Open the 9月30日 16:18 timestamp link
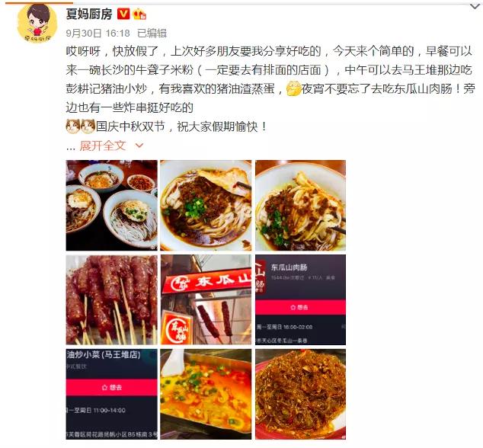The width and height of the screenshot is (483, 448). 98,33
